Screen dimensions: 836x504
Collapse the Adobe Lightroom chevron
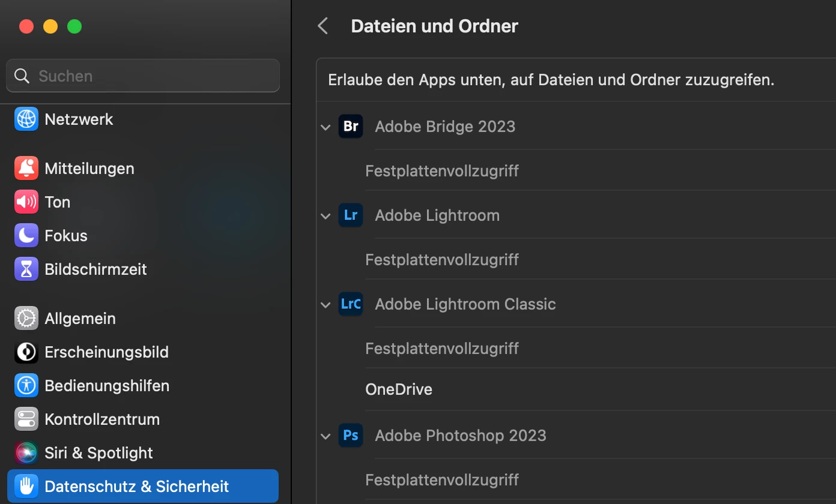(326, 216)
